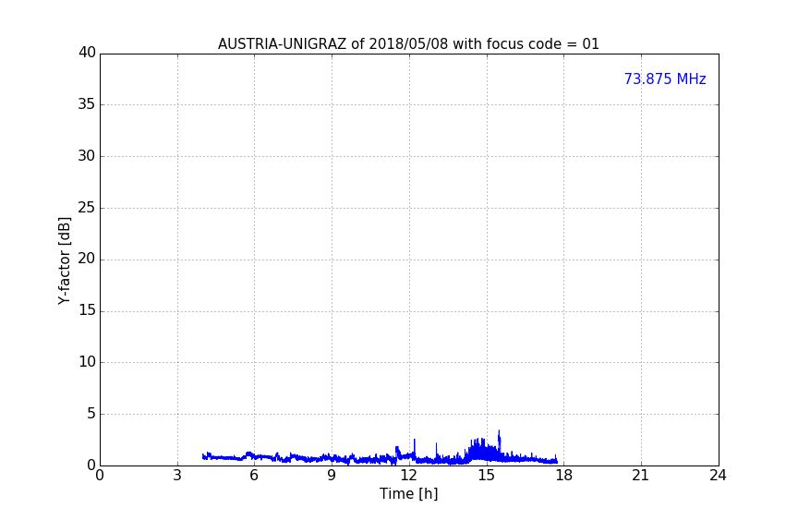
Task: Click the y-axis tick label '15'
Action: (87, 310)
